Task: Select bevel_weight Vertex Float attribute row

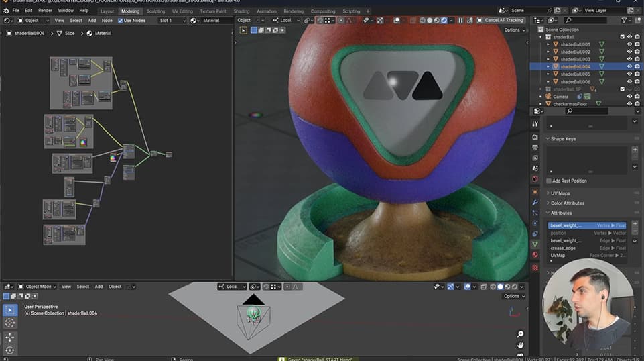Action: coord(587,225)
